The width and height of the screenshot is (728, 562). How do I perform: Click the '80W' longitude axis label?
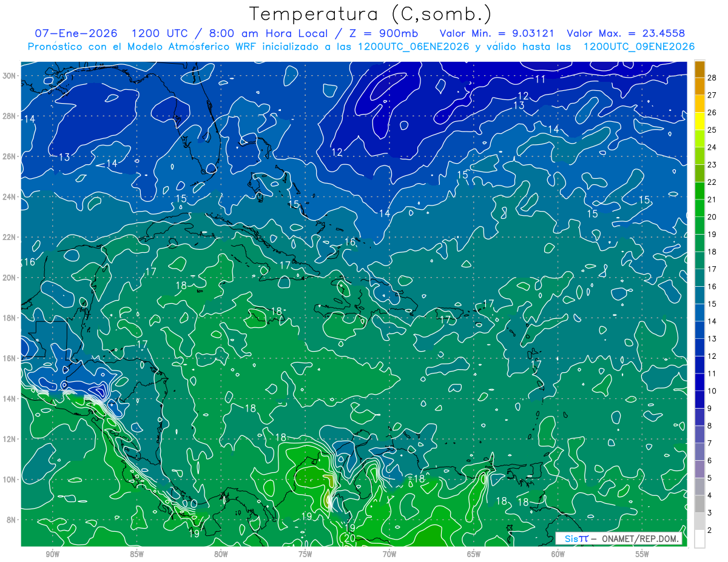221,554
